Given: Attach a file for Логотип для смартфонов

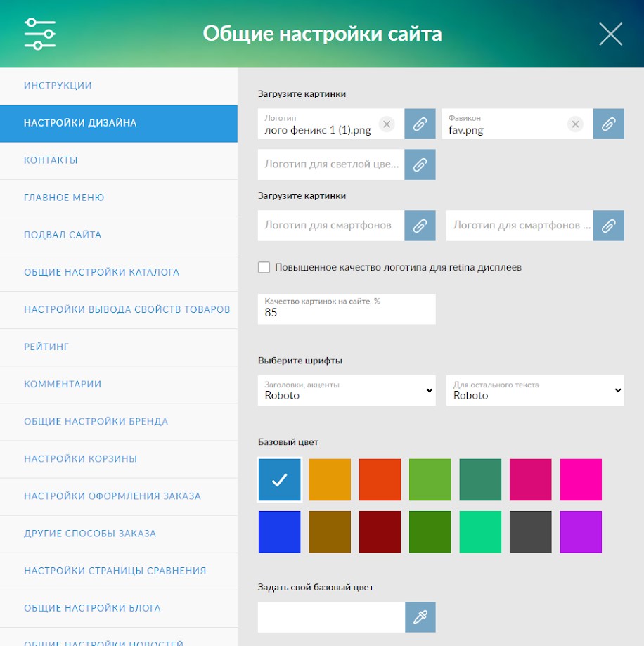Looking at the screenshot, I should 420,226.
